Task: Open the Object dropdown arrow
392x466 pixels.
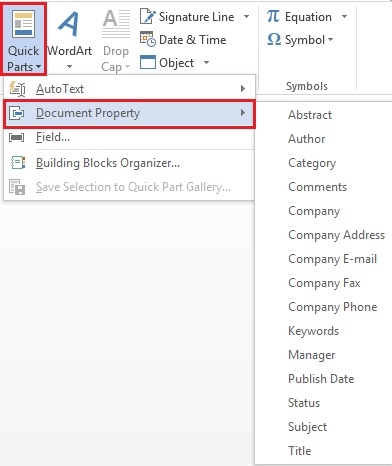Action: [x=206, y=62]
